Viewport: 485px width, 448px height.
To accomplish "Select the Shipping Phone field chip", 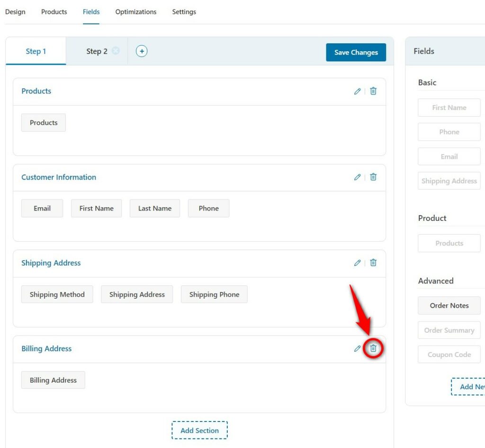I will click(215, 294).
